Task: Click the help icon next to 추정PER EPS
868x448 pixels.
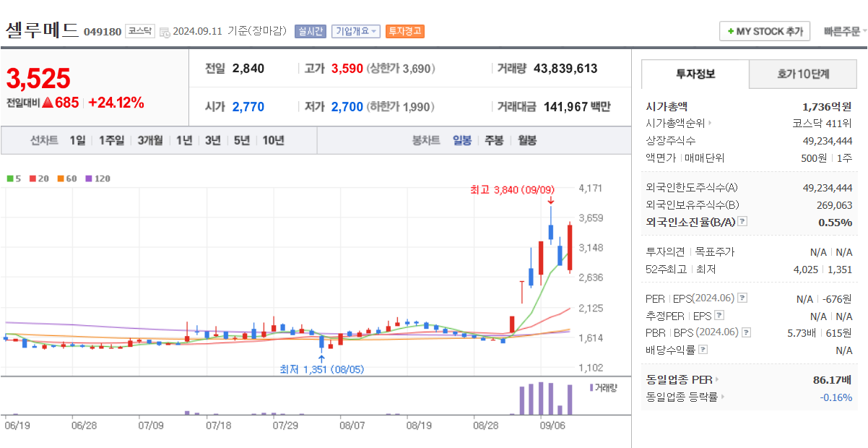Action: click(x=719, y=316)
